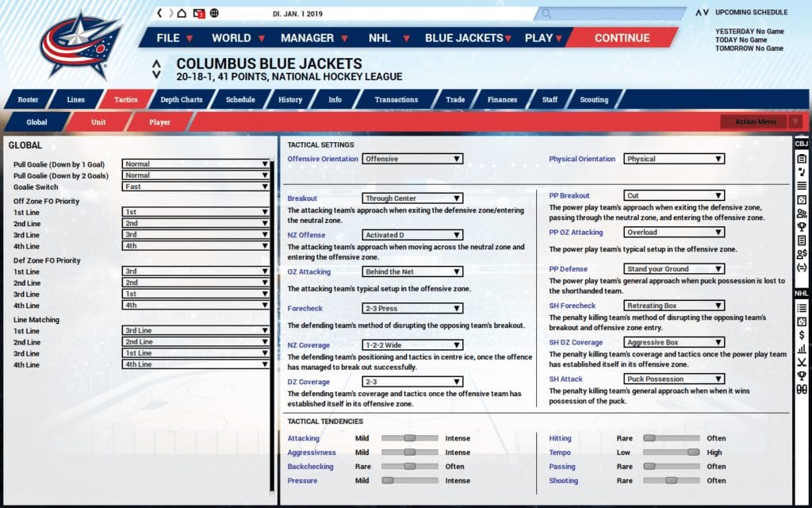812x508 pixels.
Task: Go back using the left arrow
Action: (x=159, y=13)
